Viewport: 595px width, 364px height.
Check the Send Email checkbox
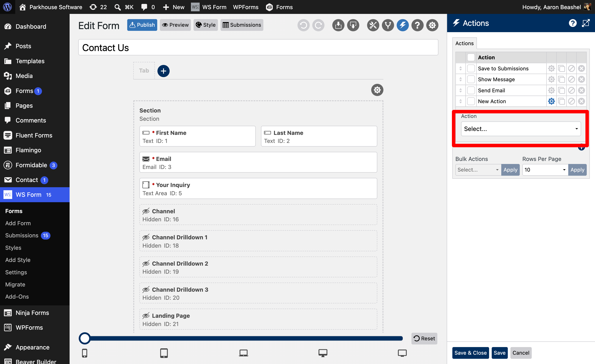[x=471, y=91]
